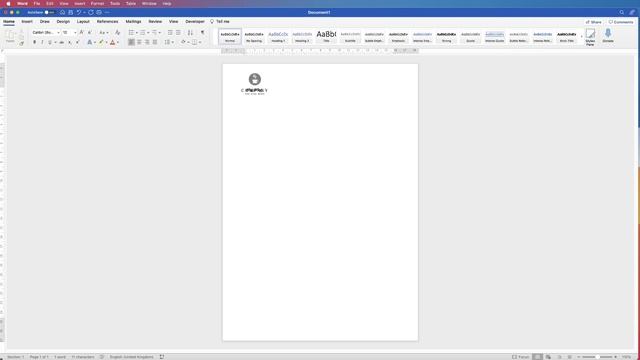Viewport: 640px width, 360px height.
Task: Print using the title bar printer icon
Action: coord(99,12)
